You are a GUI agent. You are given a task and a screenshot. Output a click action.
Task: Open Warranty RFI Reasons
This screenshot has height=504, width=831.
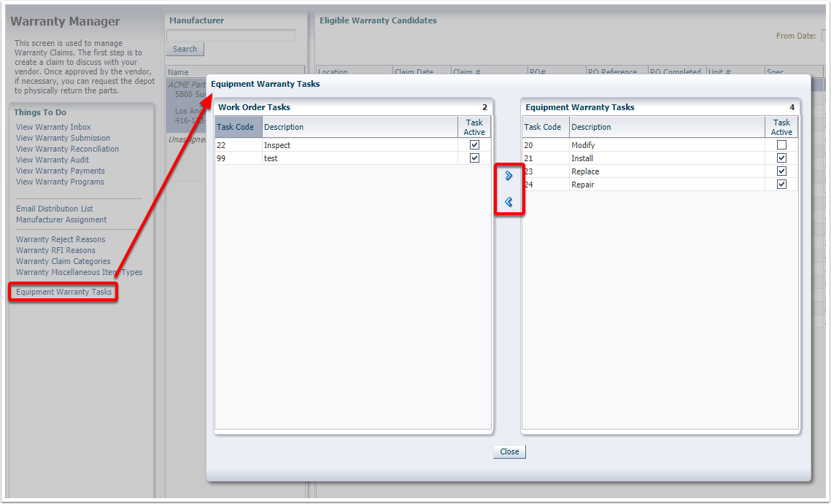[55, 251]
